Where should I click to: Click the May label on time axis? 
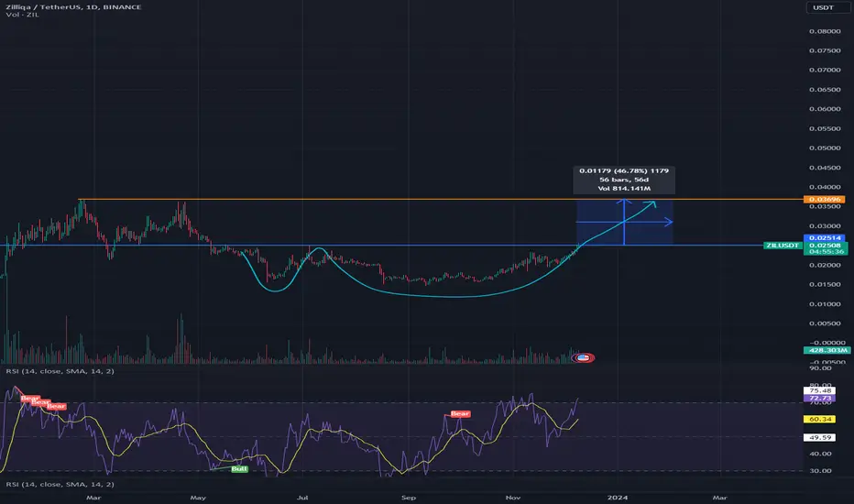click(198, 498)
